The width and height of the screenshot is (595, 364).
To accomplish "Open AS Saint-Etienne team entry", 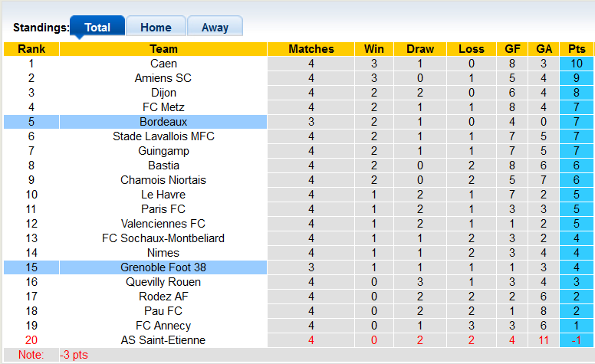I will pyautogui.click(x=163, y=340).
